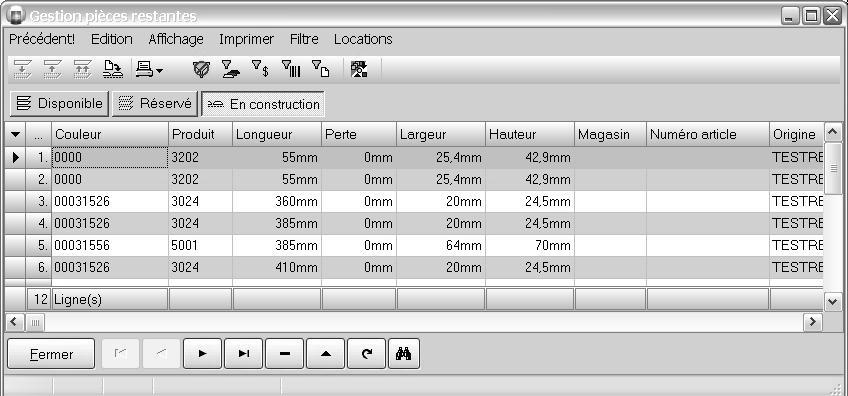Click the vertical scrollbar thumb

[x=833, y=168]
